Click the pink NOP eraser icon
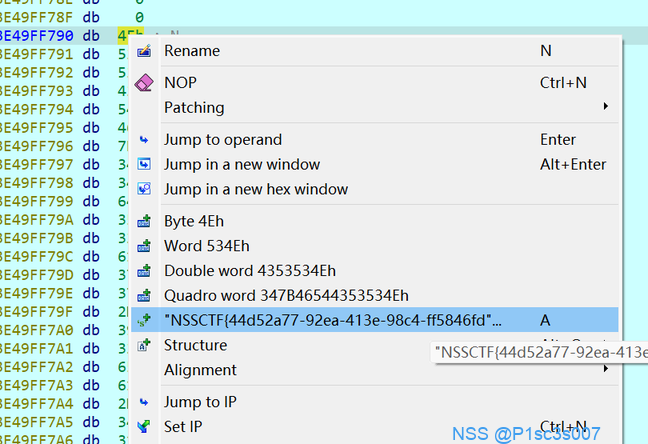This screenshot has height=444, width=648. (x=144, y=83)
